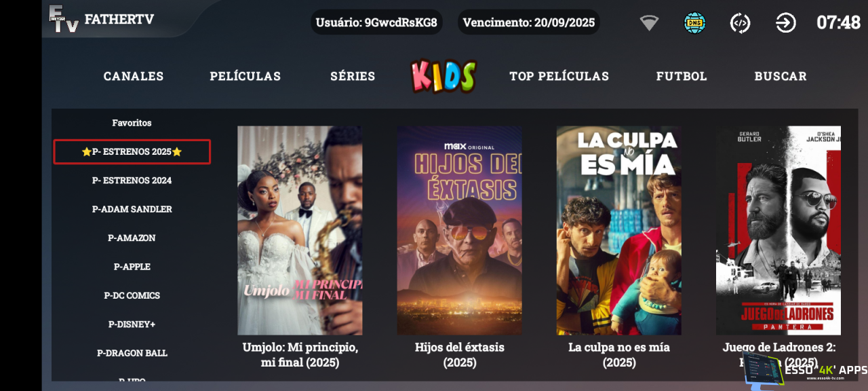Open the SÉRIES tab

(x=353, y=76)
